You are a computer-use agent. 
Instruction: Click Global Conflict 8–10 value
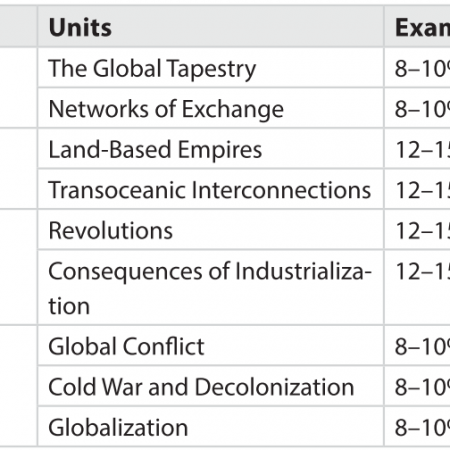417,346
